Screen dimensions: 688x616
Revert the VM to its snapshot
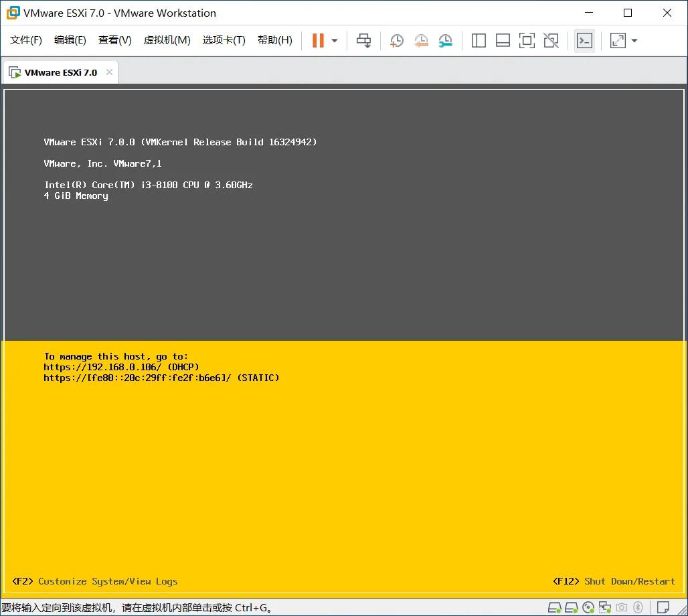421,40
